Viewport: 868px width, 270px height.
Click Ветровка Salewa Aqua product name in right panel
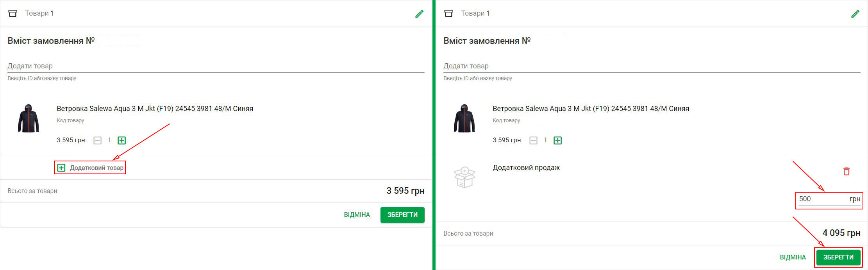[x=591, y=109]
